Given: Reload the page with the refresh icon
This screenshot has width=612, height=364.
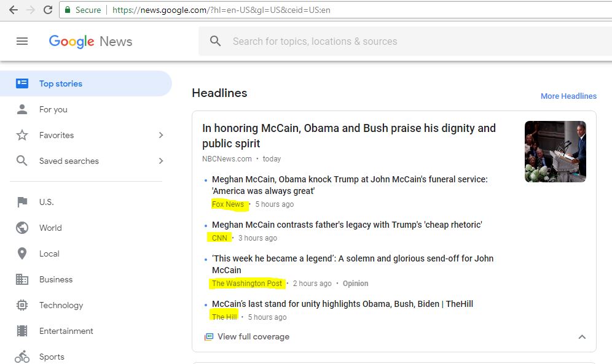Looking at the screenshot, I should point(48,10).
